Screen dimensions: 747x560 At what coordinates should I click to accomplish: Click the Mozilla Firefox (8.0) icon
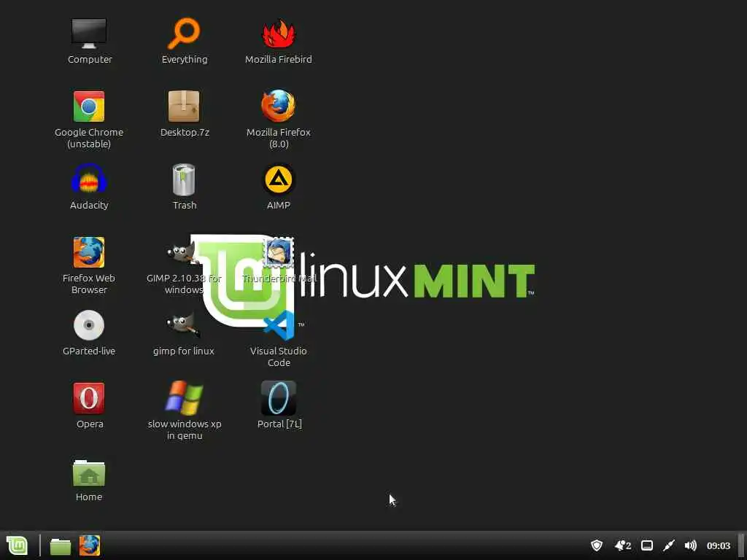tap(279, 106)
